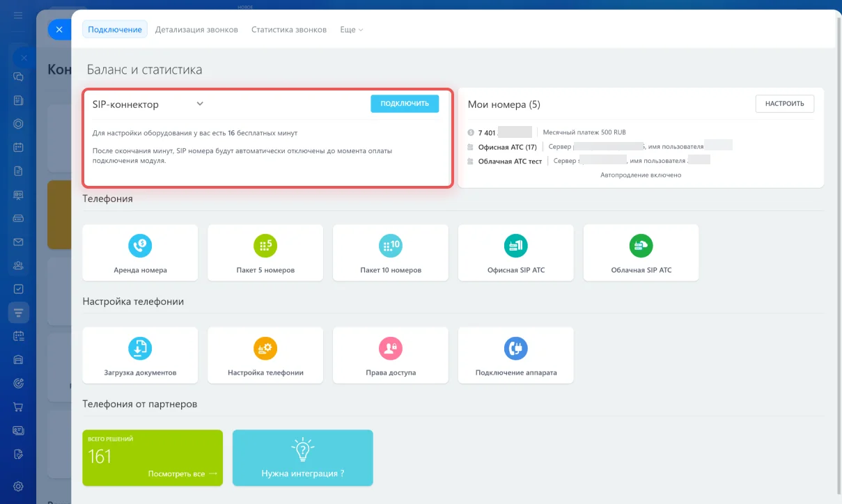
Task: Open the target goal icon in sidebar
Action: click(x=19, y=383)
